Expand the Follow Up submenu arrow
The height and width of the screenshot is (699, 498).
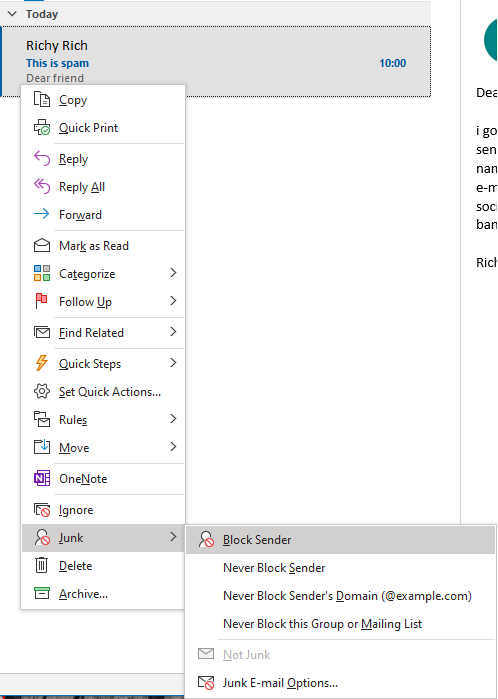[173, 301]
